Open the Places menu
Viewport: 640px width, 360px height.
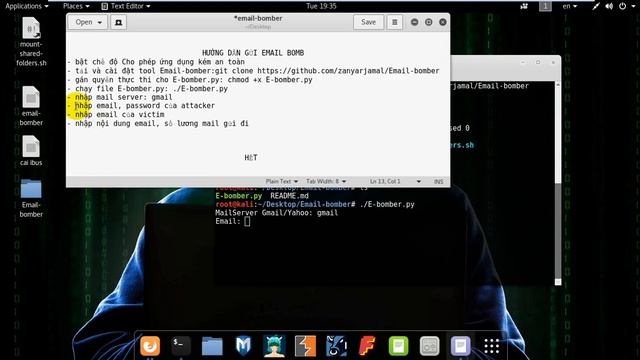coord(76,6)
